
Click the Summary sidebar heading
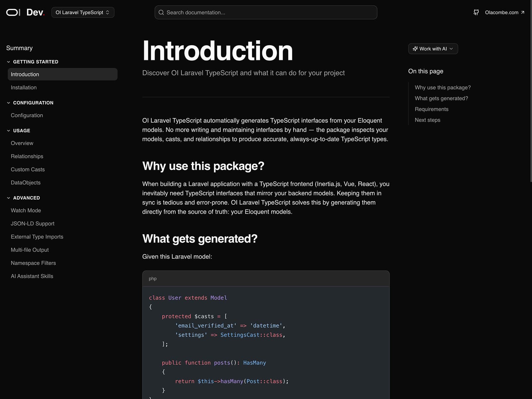(19, 48)
